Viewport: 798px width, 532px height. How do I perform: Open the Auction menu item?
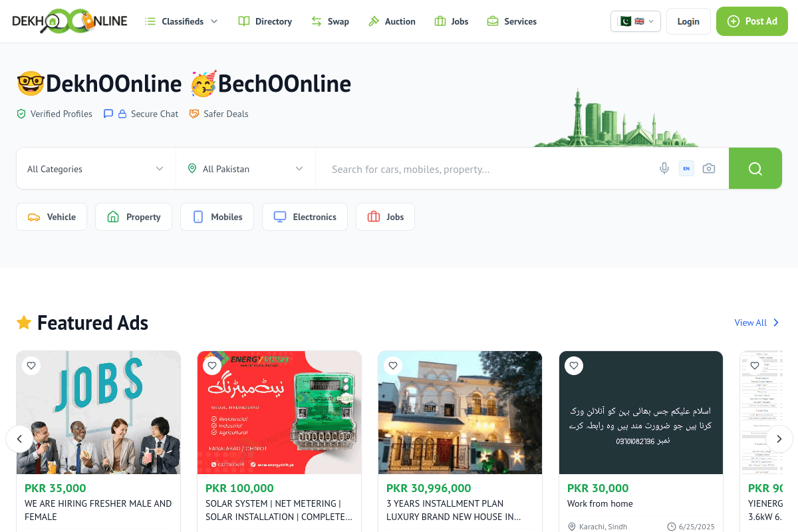click(x=392, y=21)
